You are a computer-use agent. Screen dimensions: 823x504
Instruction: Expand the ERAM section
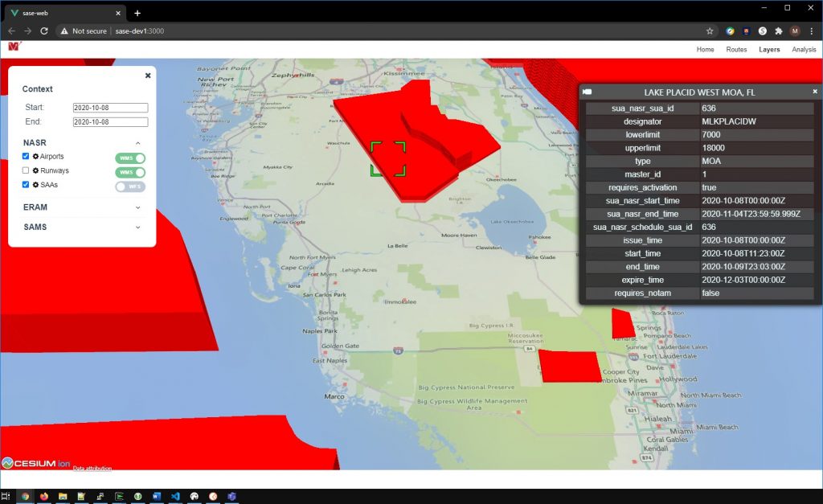[x=138, y=207]
